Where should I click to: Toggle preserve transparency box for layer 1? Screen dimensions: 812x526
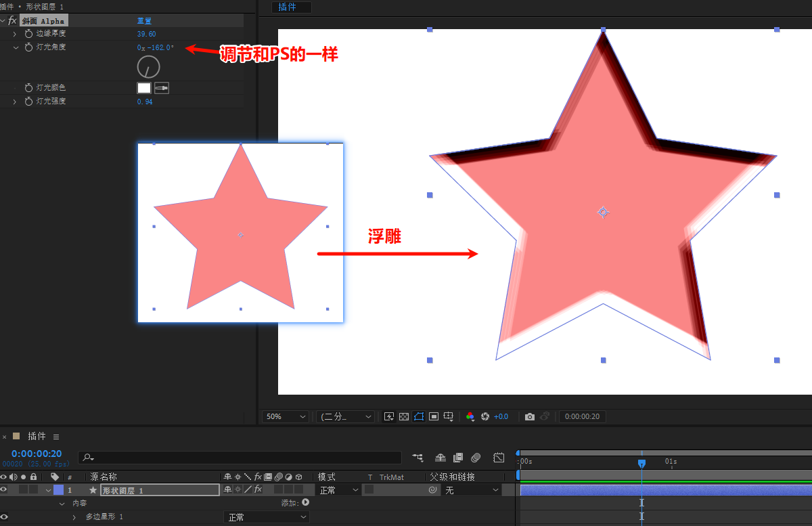coord(369,489)
